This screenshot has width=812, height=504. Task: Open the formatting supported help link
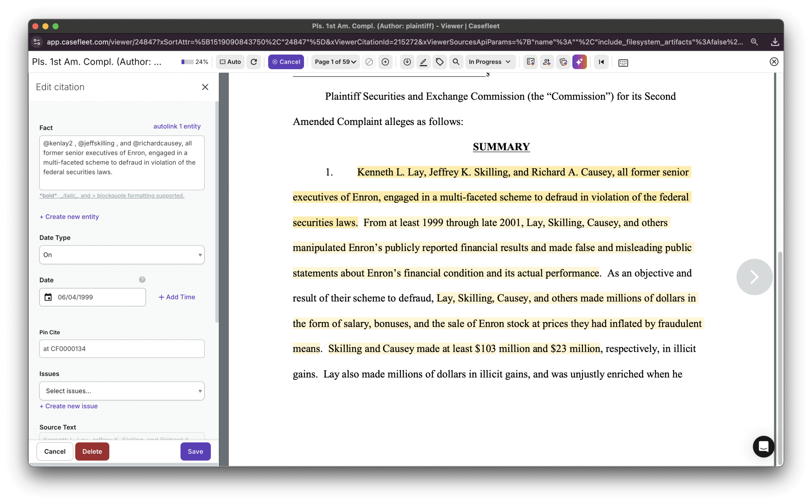pos(112,196)
